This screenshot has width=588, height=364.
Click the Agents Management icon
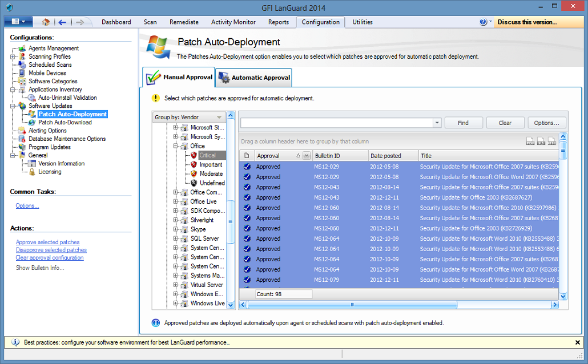22,48
